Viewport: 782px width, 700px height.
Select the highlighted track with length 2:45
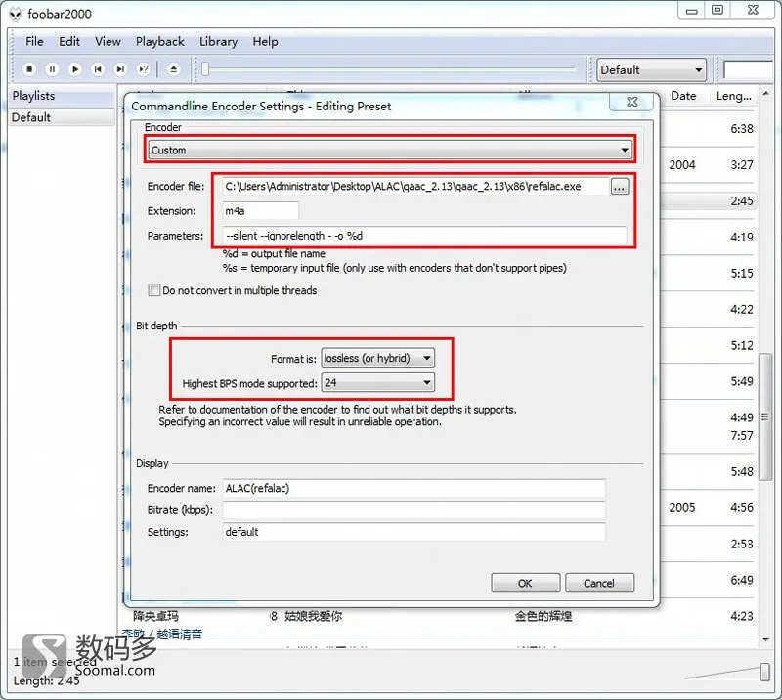tap(742, 201)
